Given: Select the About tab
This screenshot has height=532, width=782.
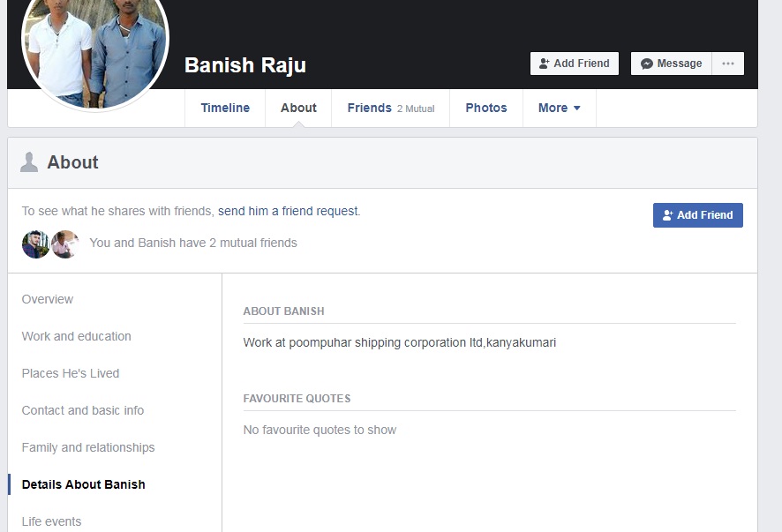Looking at the screenshot, I should (x=298, y=108).
